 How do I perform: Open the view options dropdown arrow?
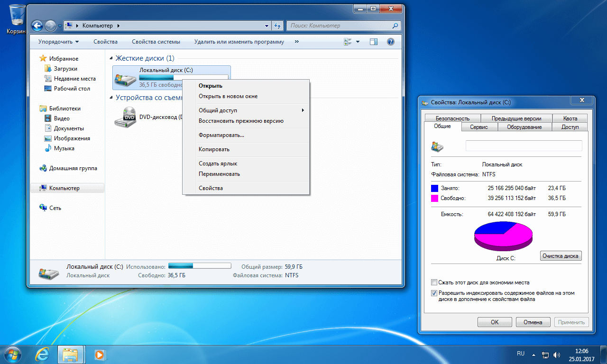(x=358, y=42)
